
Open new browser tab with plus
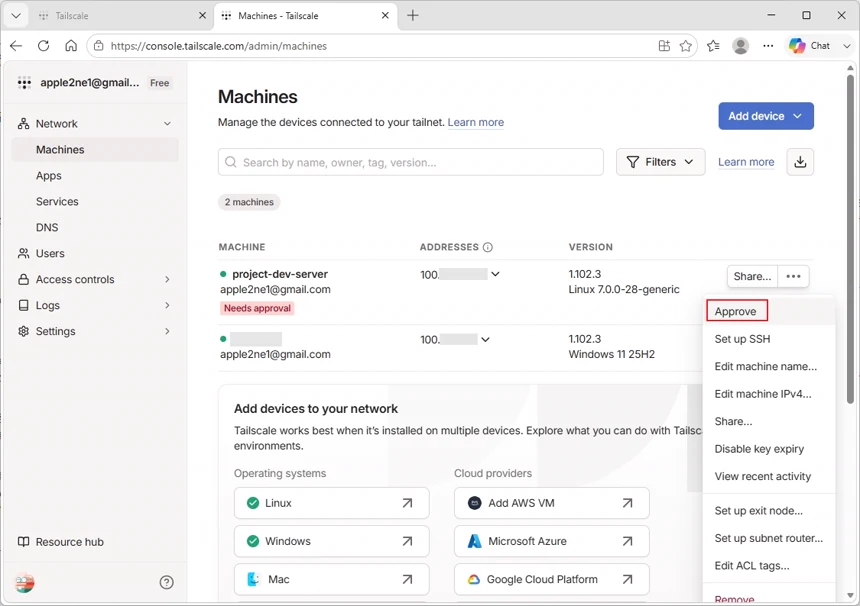pos(412,15)
